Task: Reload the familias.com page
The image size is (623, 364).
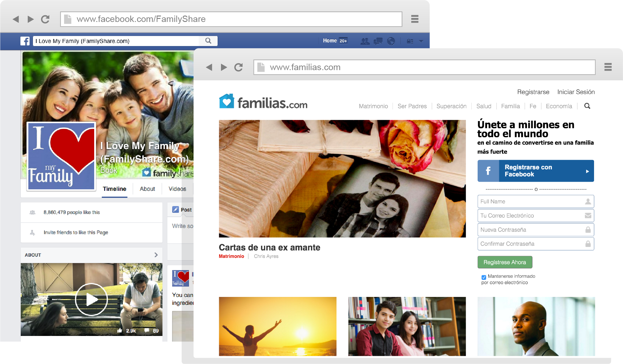Action: point(239,67)
